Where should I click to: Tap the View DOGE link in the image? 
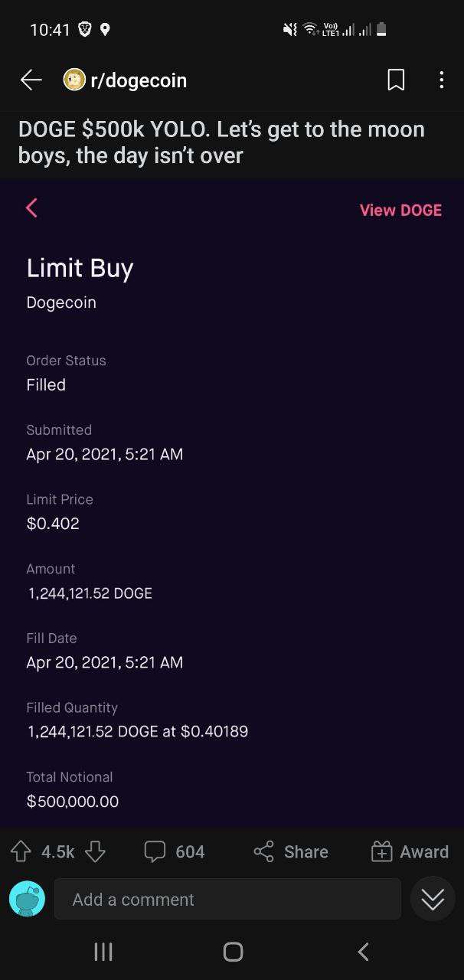coord(400,210)
